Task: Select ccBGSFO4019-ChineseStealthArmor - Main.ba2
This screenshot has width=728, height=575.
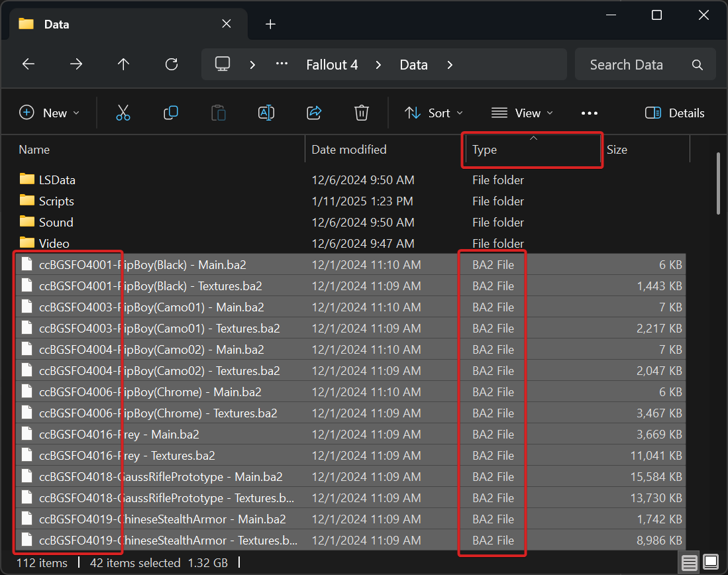Action: (x=350, y=519)
